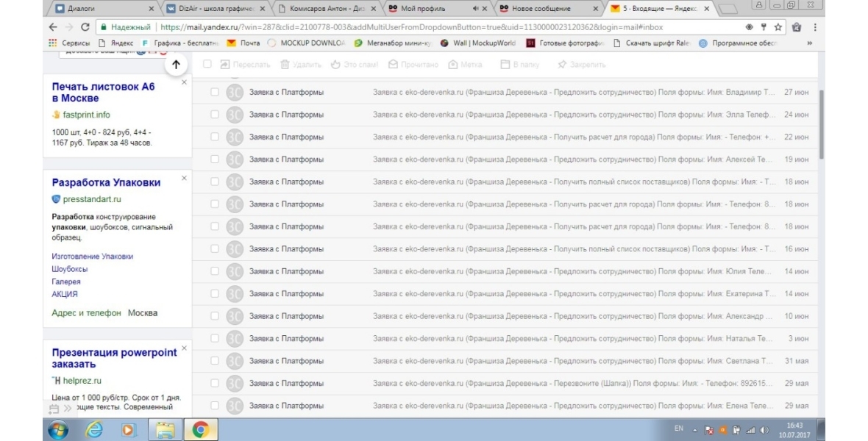Close the Печать листовок ad
This screenshot has width=868, height=441.
click(185, 82)
